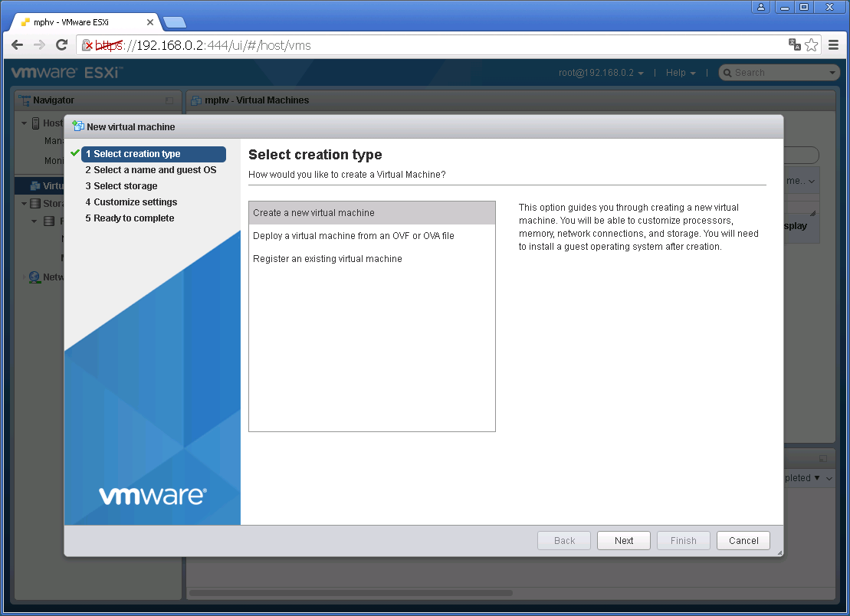Reload the page with the refresh icon

(62, 45)
